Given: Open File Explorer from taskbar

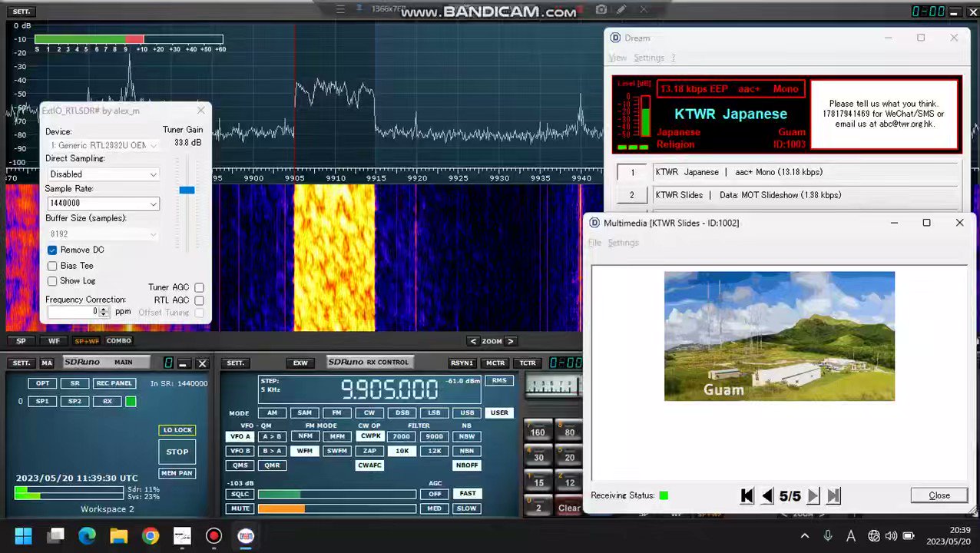Looking at the screenshot, I should [x=118, y=535].
